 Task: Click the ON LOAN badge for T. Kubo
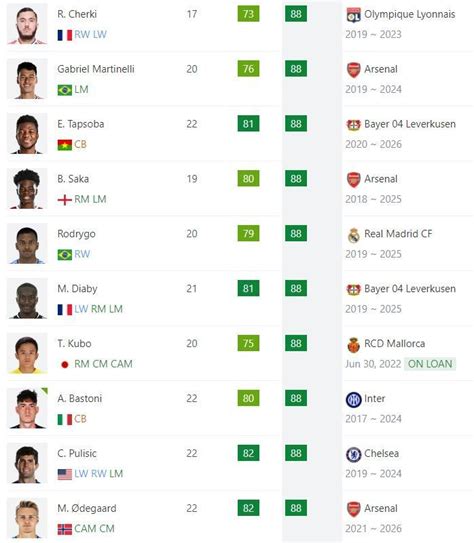(430, 364)
